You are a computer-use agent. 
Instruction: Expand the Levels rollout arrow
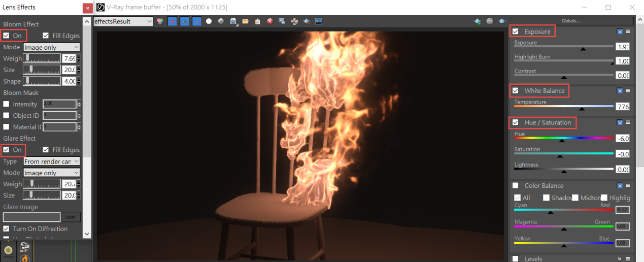620,259
